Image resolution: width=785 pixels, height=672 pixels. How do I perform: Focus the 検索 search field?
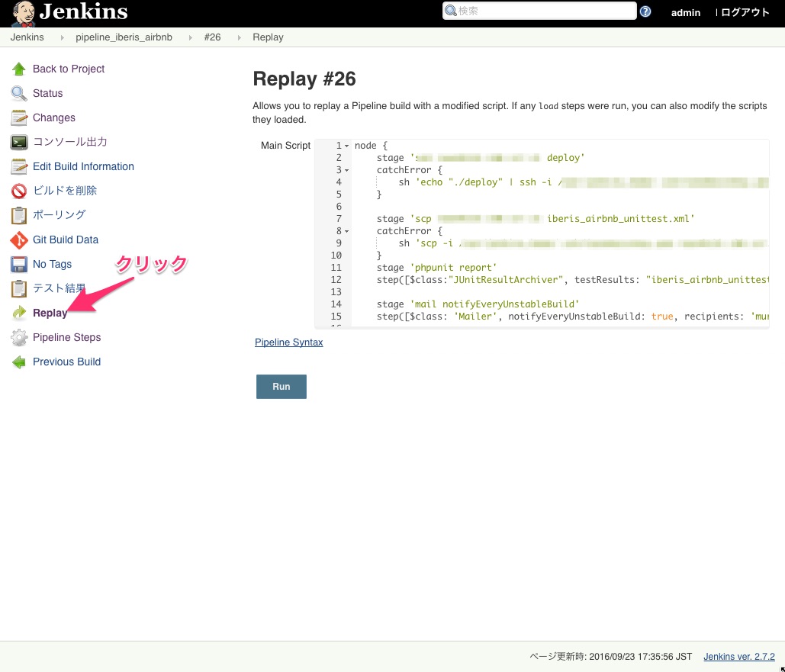coord(539,11)
